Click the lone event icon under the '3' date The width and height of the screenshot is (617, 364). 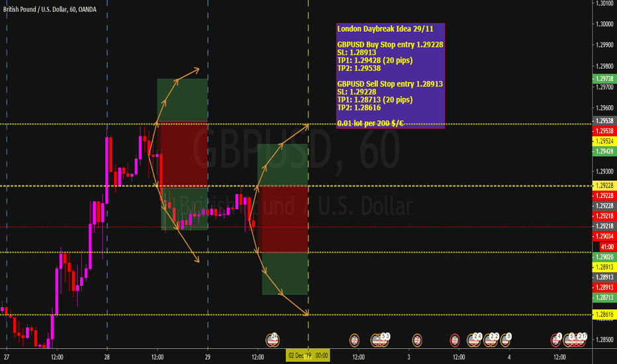(x=417, y=339)
